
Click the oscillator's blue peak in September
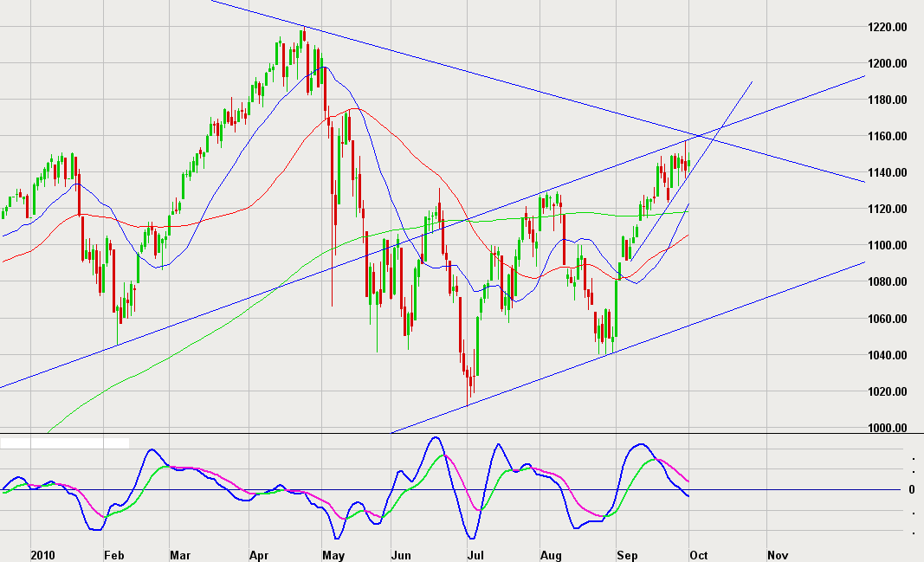[640, 444]
